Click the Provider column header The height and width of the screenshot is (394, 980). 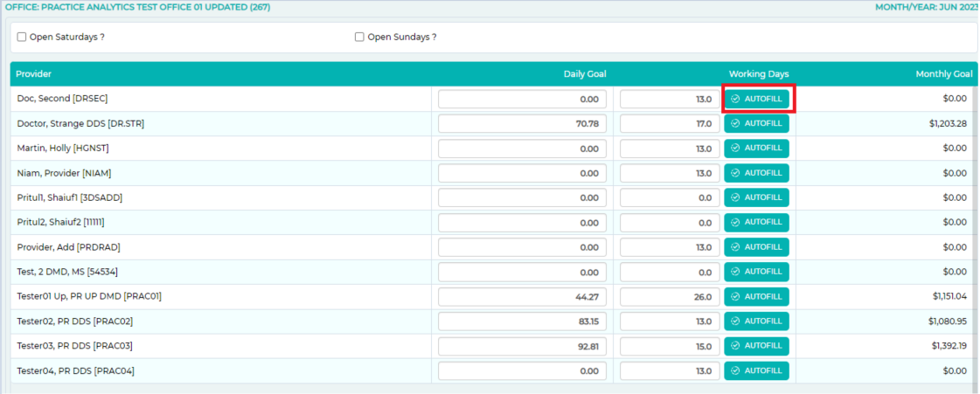[x=34, y=74]
